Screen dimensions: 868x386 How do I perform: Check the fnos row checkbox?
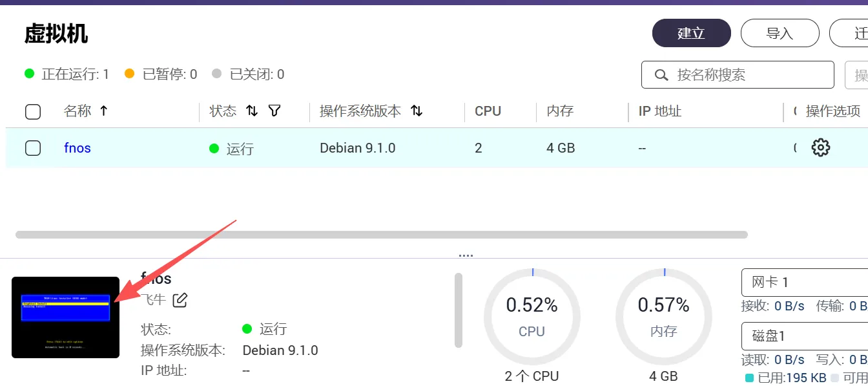pyautogui.click(x=33, y=148)
